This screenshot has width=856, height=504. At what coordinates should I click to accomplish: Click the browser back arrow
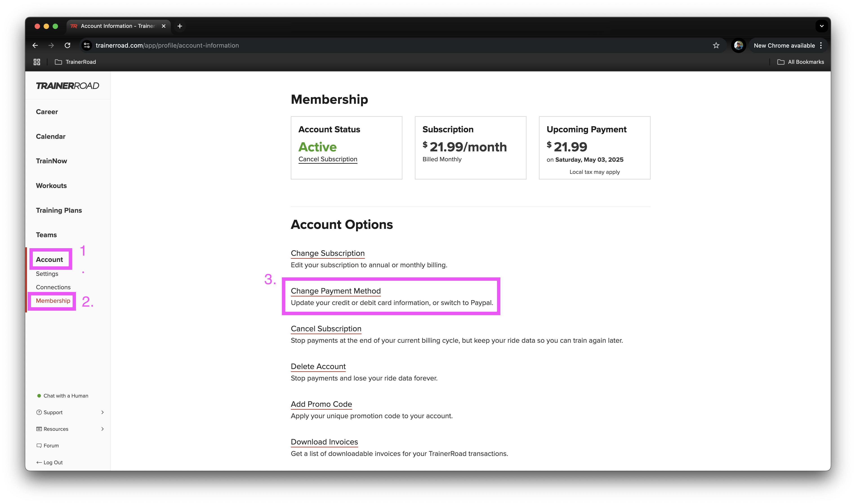click(35, 46)
